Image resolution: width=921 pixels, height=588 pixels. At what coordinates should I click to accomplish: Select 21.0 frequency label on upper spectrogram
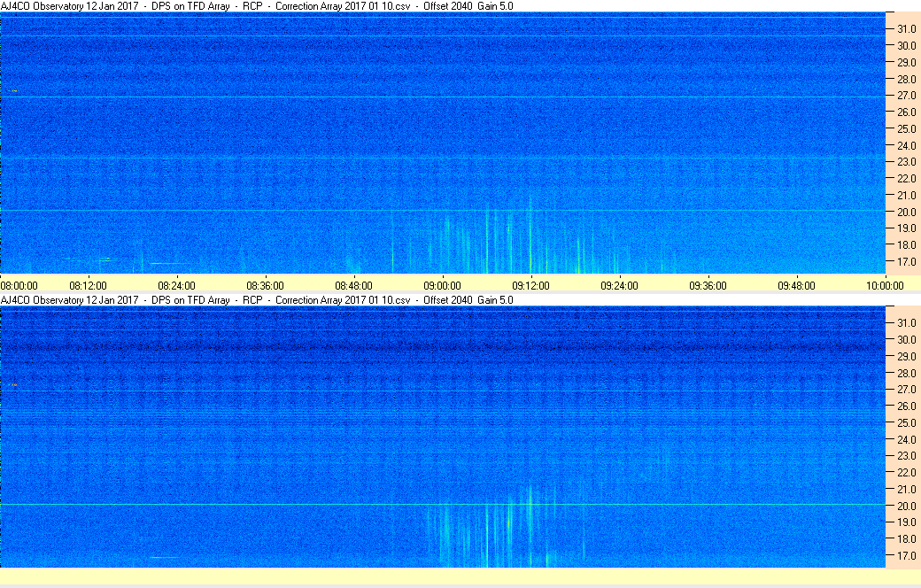906,196
